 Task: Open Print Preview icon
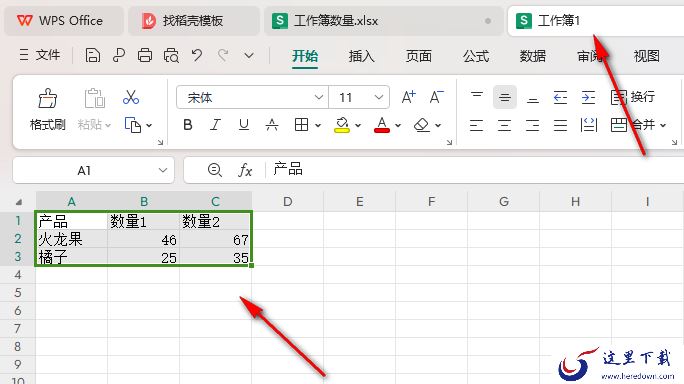pos(171,55)
